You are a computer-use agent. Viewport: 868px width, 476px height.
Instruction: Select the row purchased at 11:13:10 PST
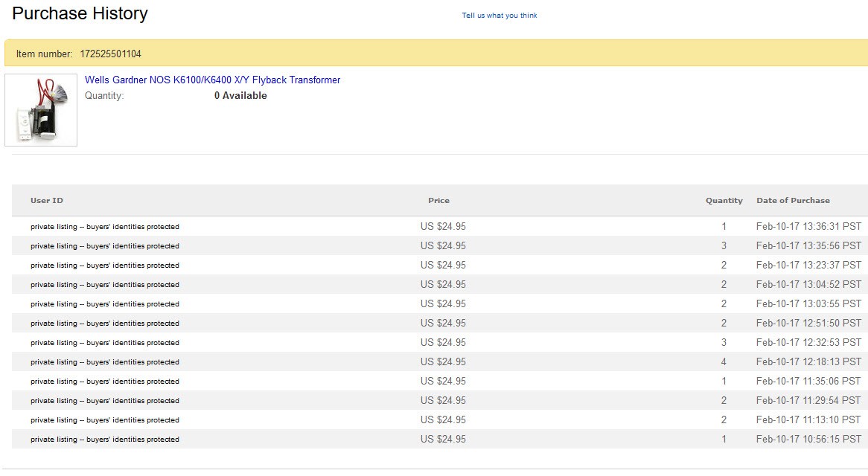tap(808, 420)
